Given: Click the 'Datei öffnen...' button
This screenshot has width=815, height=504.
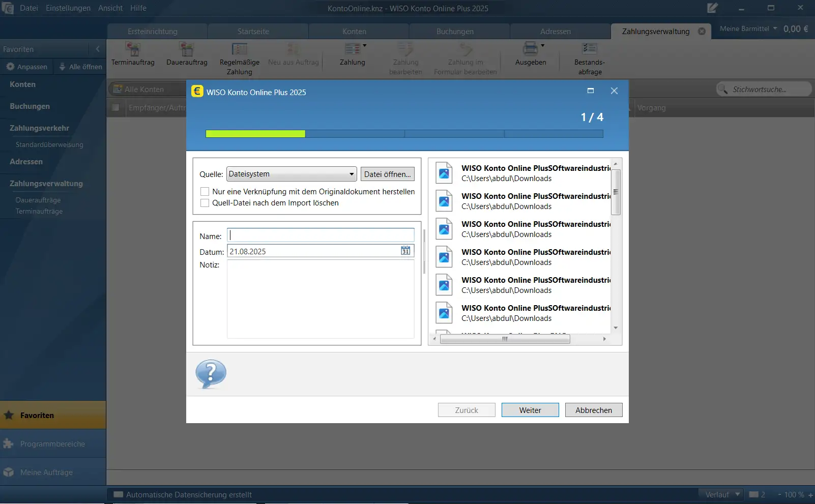Looking at the screenshot, I should click(387, 174).
